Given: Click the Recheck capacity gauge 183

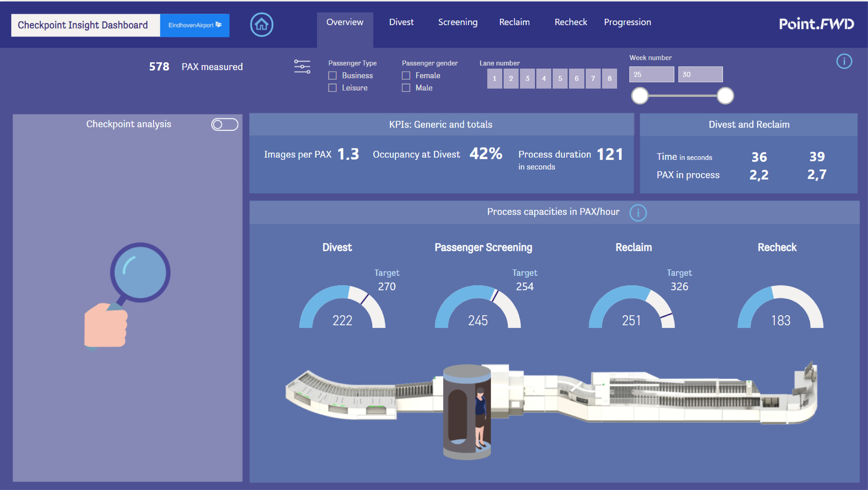Looking at the screenshot, I should (x=781, y=307).
